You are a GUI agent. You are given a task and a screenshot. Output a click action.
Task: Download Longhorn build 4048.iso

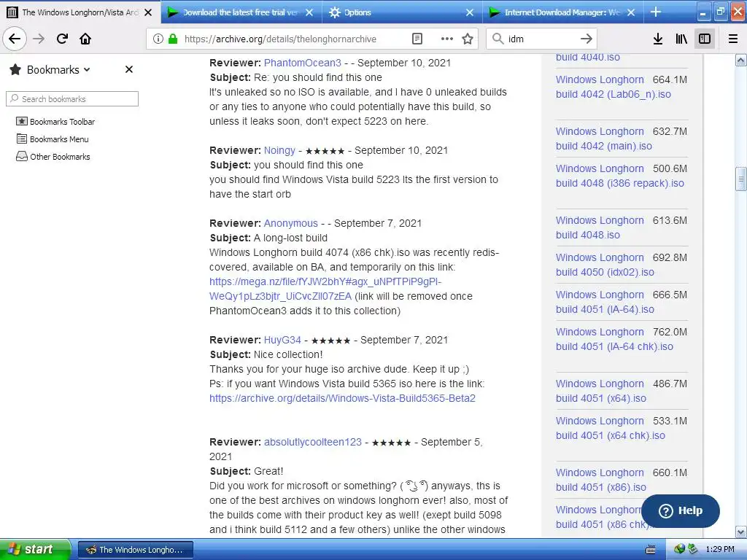(x=600, y=227)
